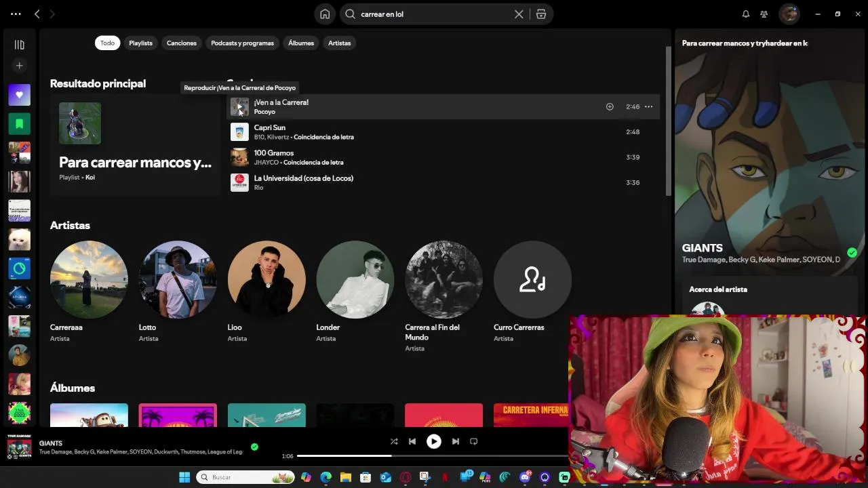Switch to Álbumes filter
868x488 pixels.
[x=301, y=43]
